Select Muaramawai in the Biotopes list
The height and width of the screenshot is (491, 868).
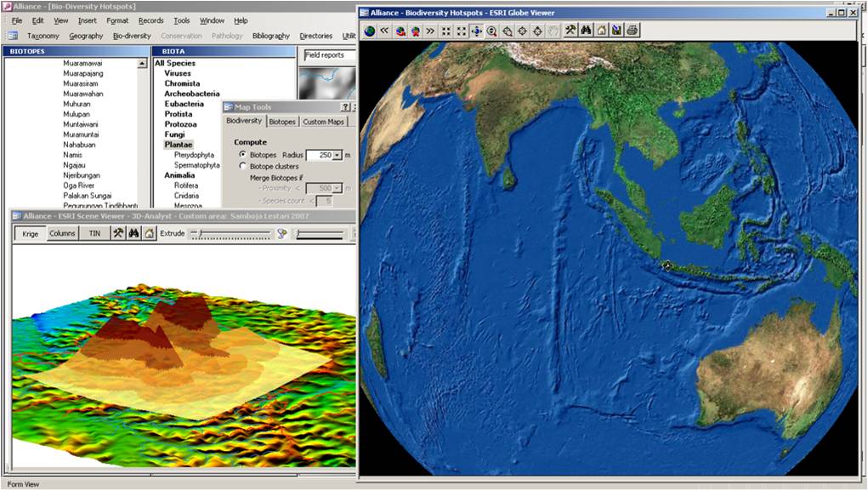82,63
